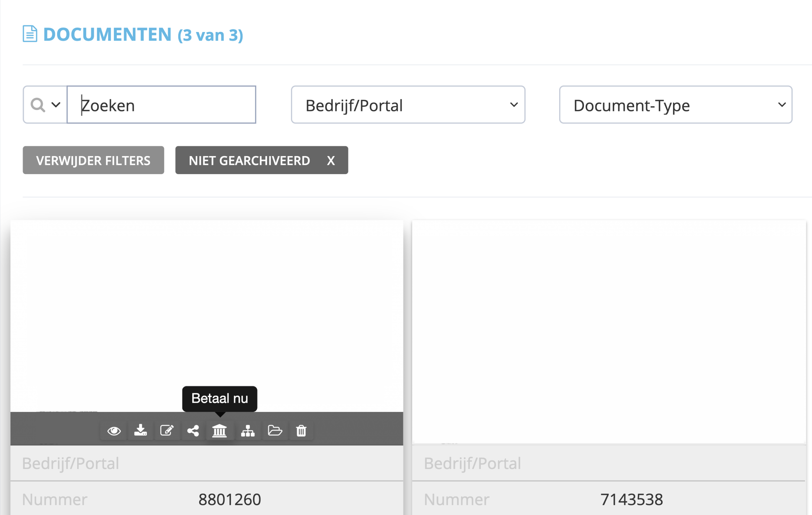Click the document page icon beside Documenten

click(x=30, y=34)
